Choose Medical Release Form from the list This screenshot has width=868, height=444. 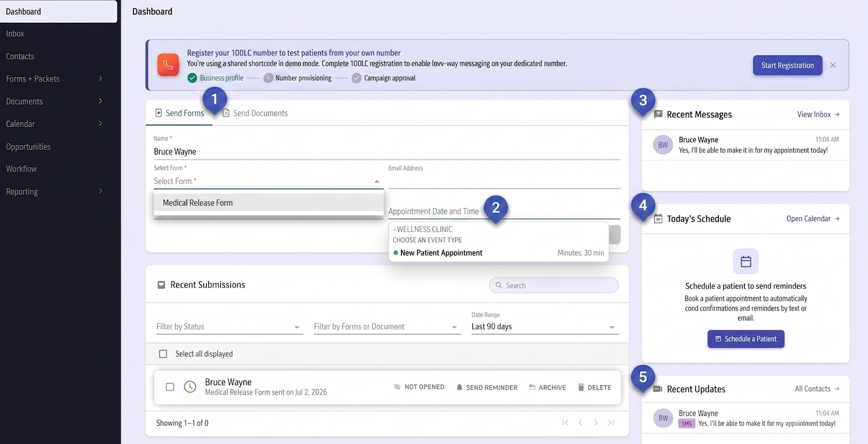click(x=269, y=203)
